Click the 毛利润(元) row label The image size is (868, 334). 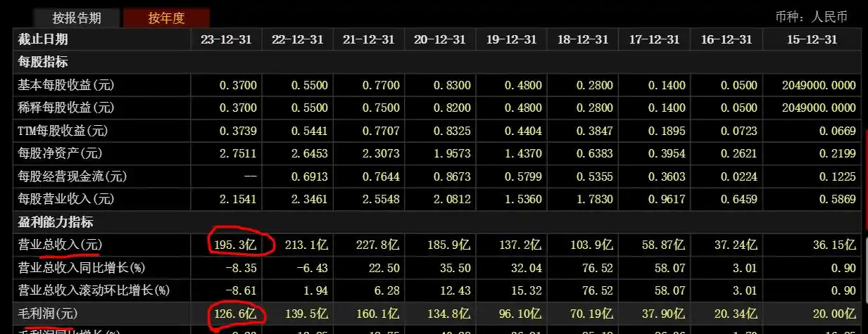pos(49,314)
